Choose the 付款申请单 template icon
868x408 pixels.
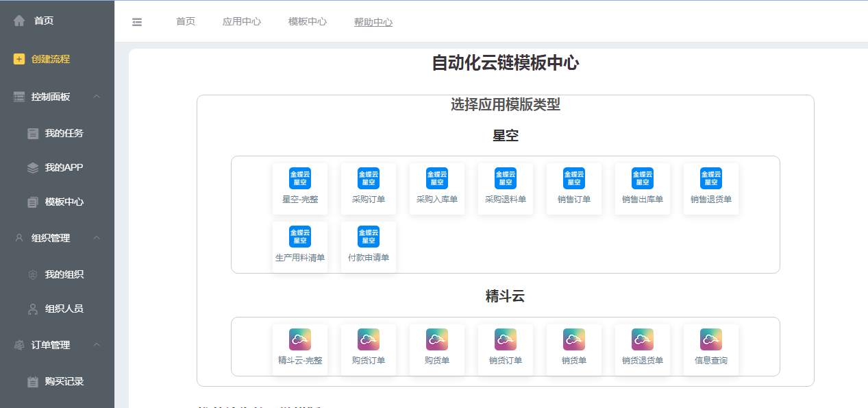369,237
